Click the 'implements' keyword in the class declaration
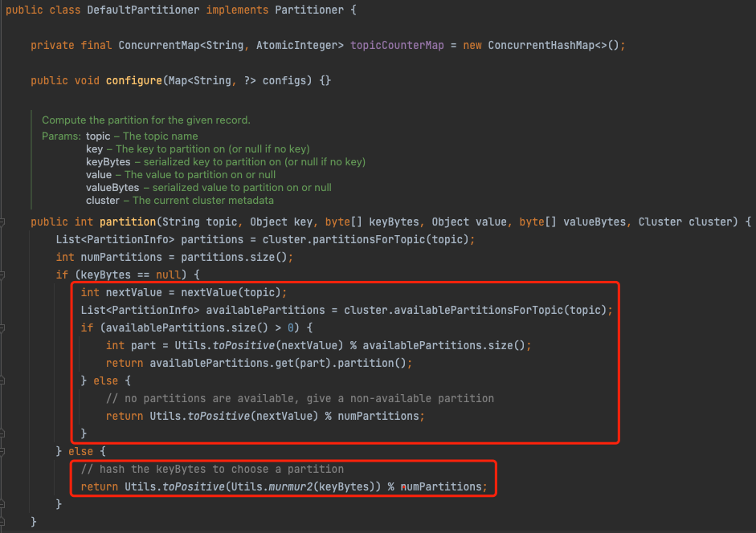 (237, 10)
